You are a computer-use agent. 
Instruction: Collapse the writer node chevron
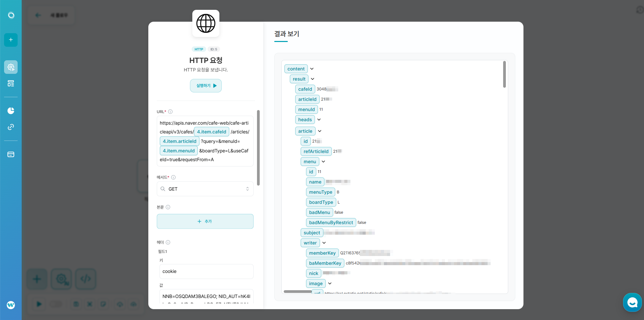point(324,243)
